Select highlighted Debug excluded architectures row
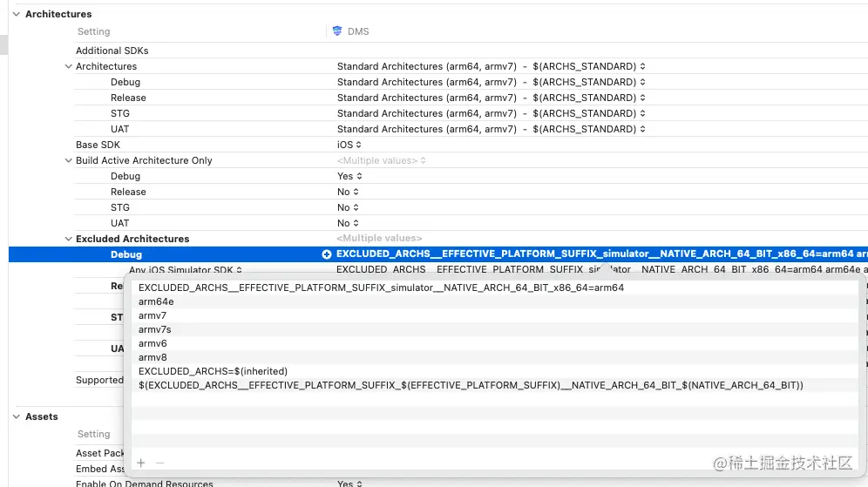Image resolution: width=868 pixels, height=487 pixels. coord(438,254)
